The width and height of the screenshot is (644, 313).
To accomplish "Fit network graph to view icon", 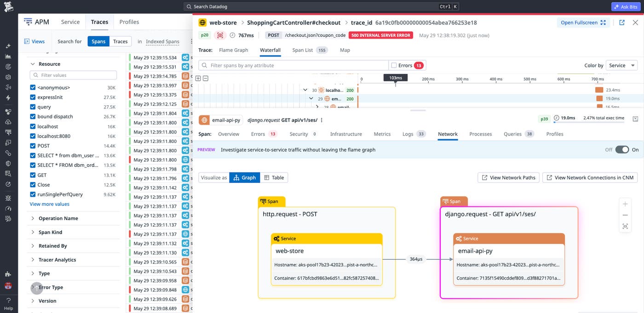I will pyautogui.click(x=625, y=226).
